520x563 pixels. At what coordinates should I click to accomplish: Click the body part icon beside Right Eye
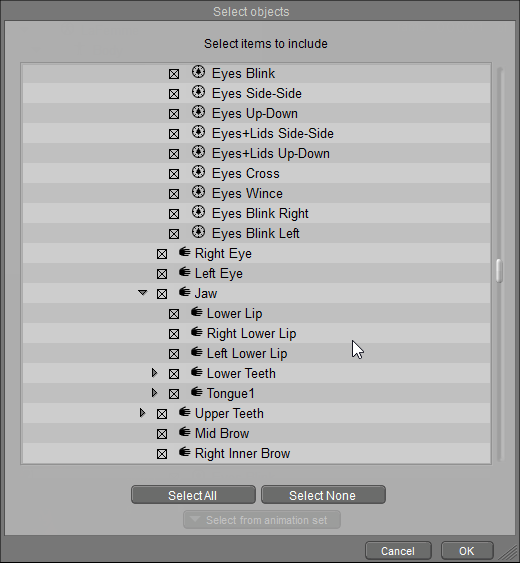(185, 252)
